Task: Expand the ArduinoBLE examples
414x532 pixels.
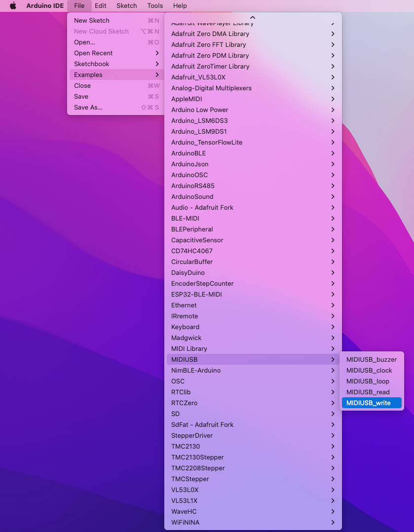Action: point(253,153)
